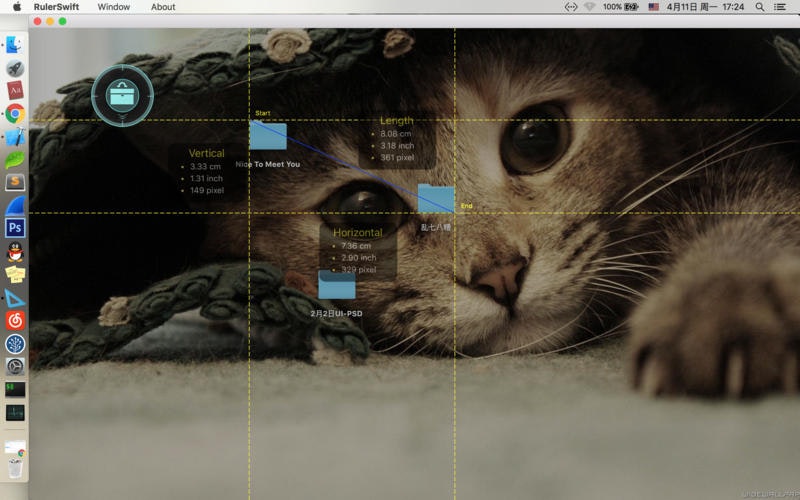Screen dimensions: 800x500
Task: Open the Window menu
Action: click(x=113, y=7)
